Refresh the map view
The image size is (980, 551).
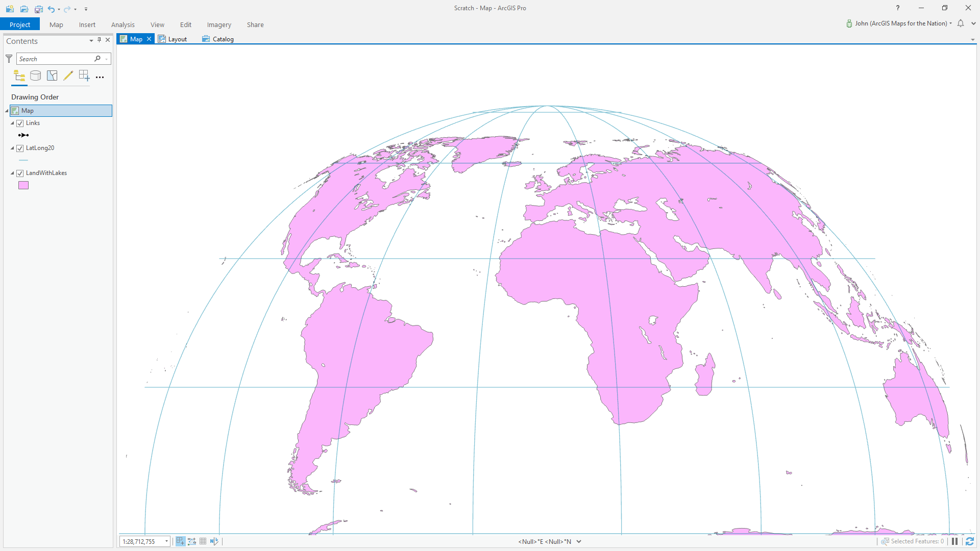point(970,541)
